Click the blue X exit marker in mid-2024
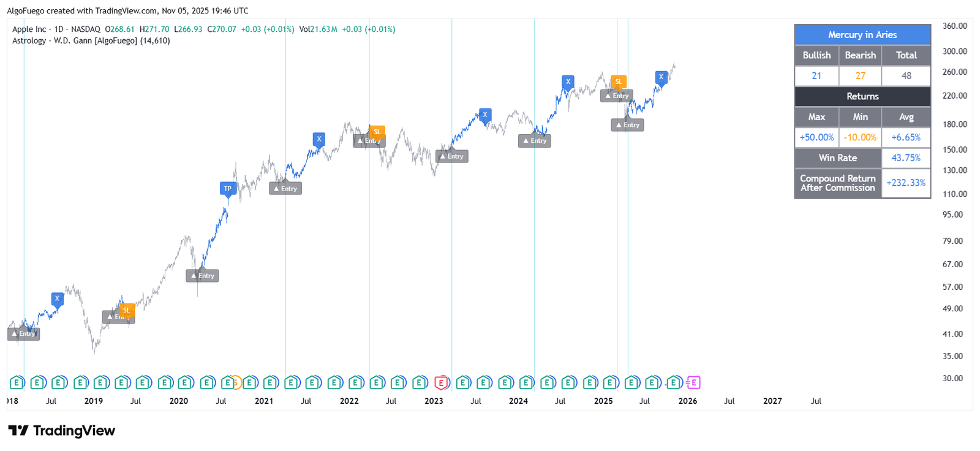980x451 pixels. point(568,81)
